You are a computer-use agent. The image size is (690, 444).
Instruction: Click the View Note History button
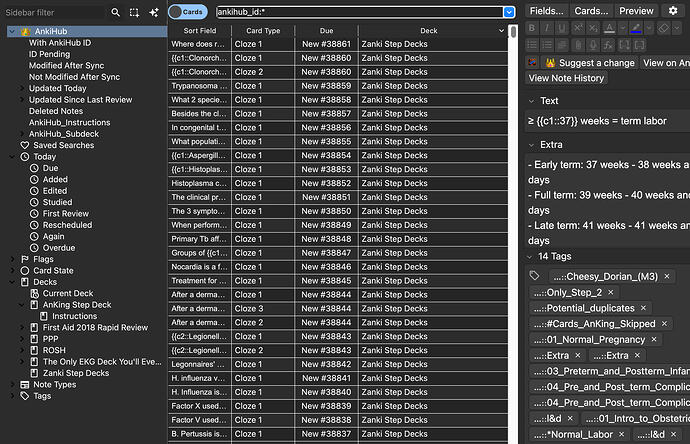(x=566, y=78)
